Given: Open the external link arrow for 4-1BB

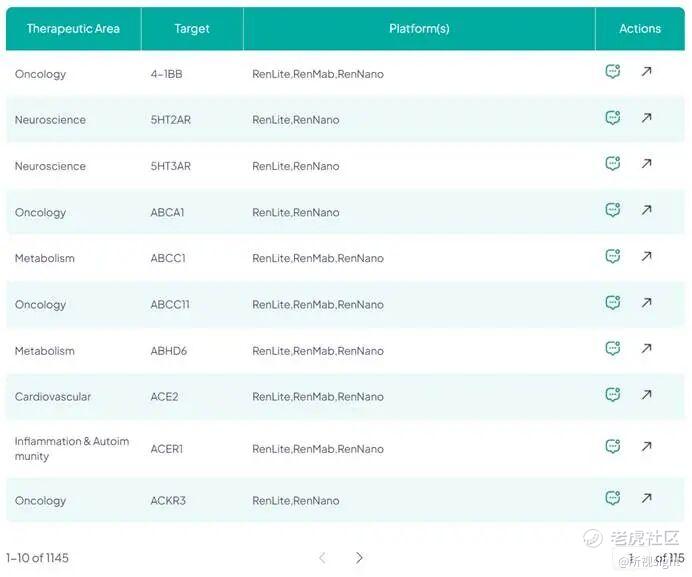Looking at the screenshot, I should 647,72.
